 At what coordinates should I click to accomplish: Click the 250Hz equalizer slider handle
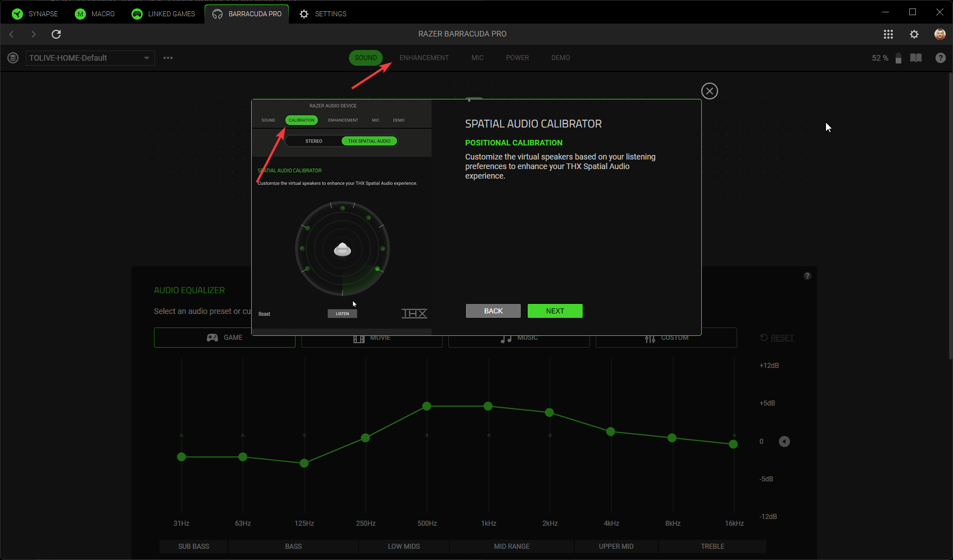point(365,438)
